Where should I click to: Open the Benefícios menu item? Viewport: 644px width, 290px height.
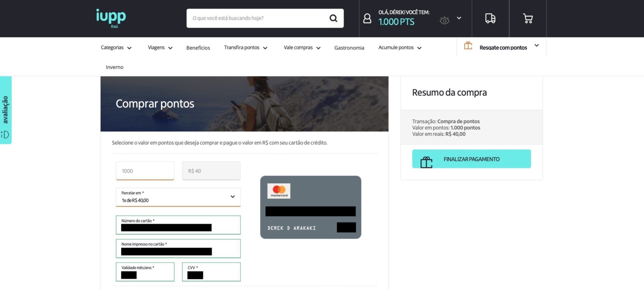click(x=198, y=48)
